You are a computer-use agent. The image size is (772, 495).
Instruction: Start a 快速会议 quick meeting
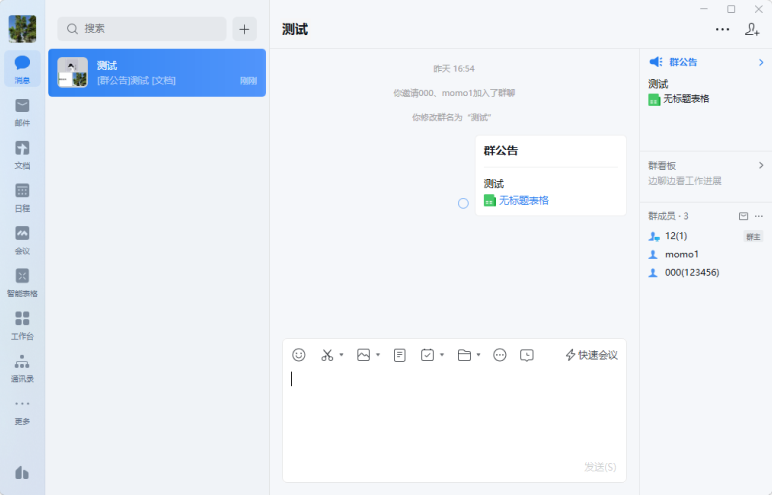pos(592,355)
